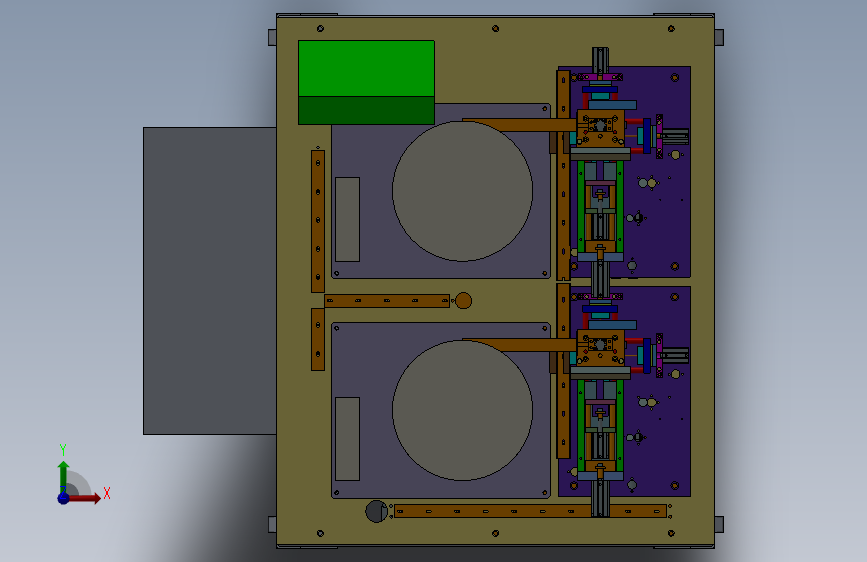
Task: Select the dark green box lower face
Action: [x=366, y=111]
